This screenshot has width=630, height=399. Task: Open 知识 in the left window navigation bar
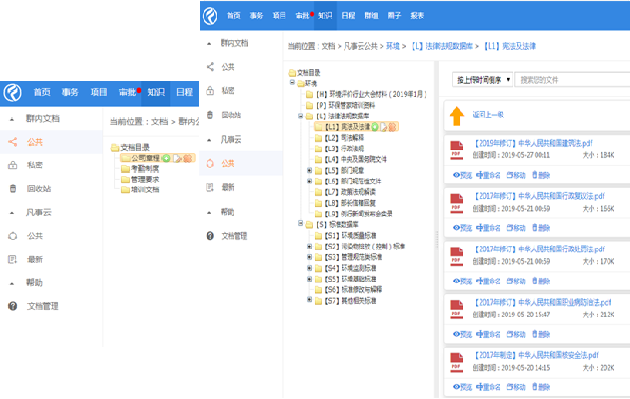[x=156, y=92]
